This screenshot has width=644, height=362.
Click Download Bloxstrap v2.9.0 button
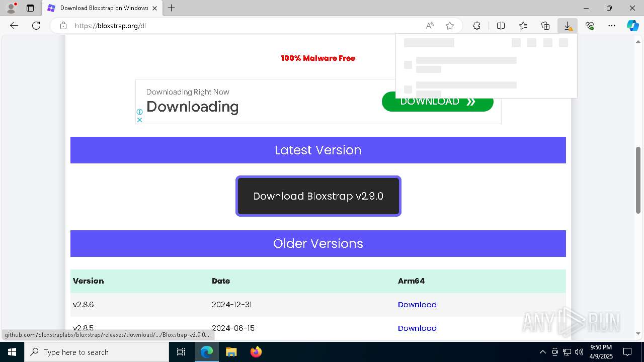click(318, 196)
